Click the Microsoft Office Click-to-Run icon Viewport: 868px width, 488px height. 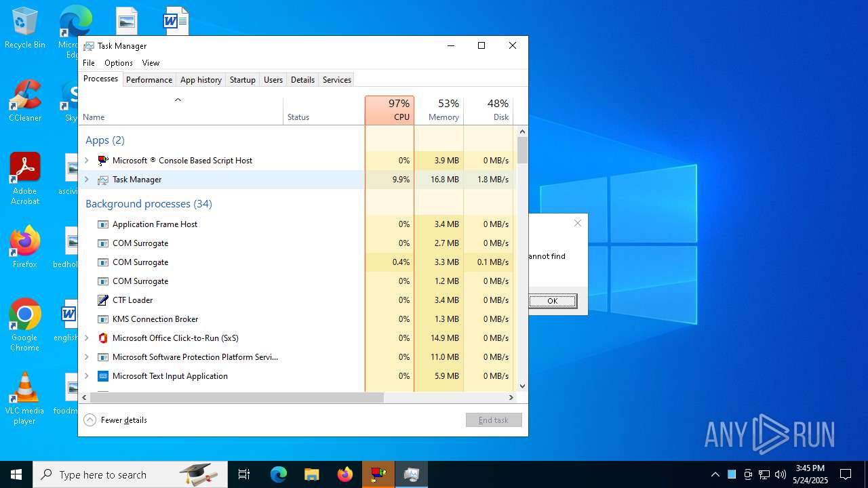[103, 338]
